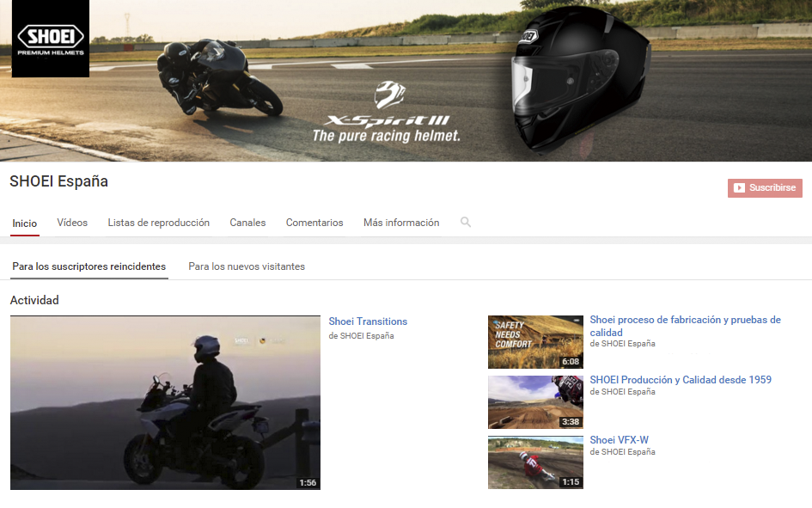Click the Subscribirse button
Viewport: 812px width, 508px height.
pyautogui.click(x=764, y=187)
